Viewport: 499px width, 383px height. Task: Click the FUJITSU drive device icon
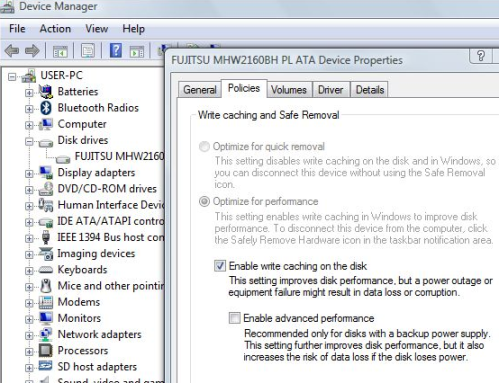point(63,159)
